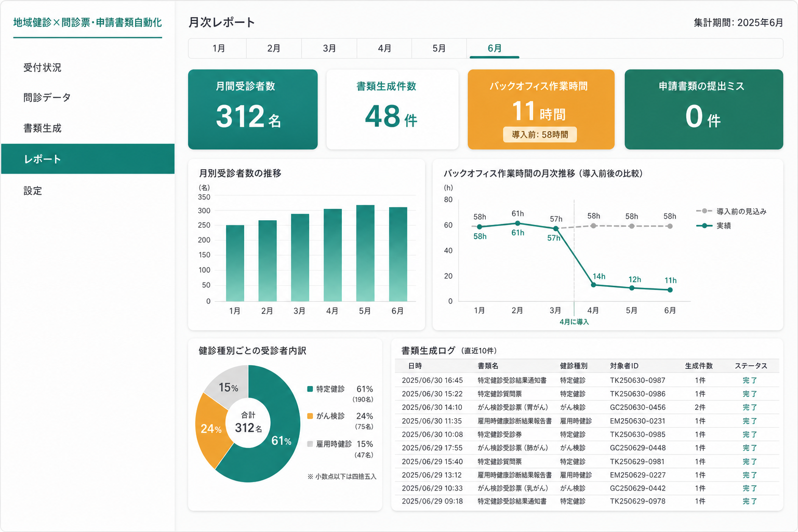This screenshot has width=798, height=532.
Task: Click the 特定健診 teal legend swatch
Action: pos(310,389)
